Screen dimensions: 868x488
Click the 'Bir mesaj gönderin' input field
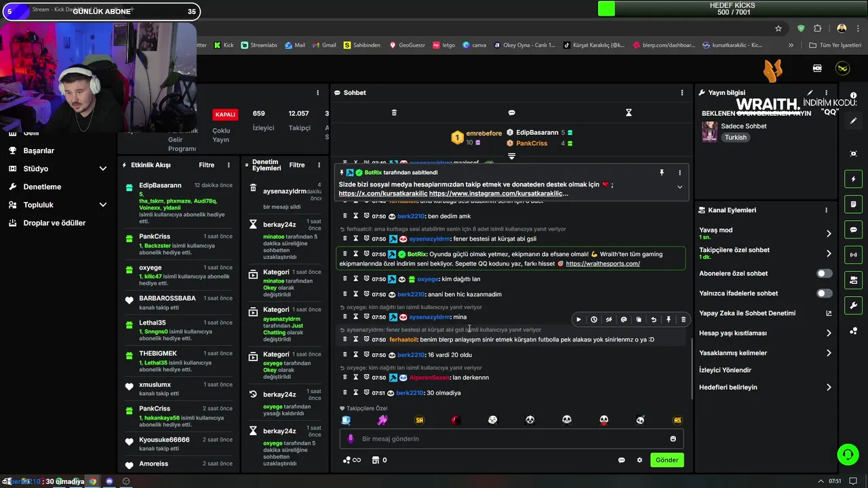[511, 439]
